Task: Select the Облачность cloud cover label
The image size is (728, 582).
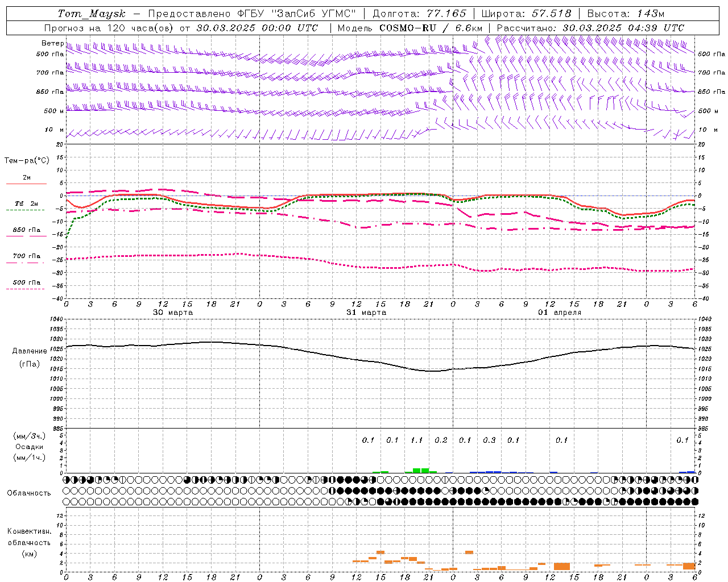Action: click(x=29, y=493)
